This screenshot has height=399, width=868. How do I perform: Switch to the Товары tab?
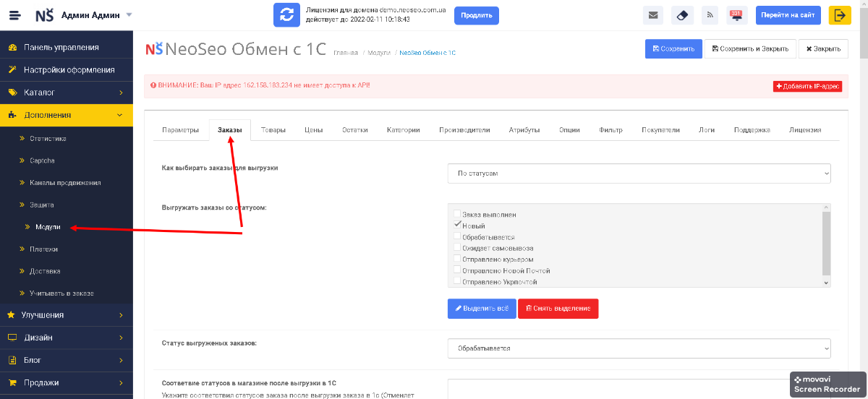(273, 130)
